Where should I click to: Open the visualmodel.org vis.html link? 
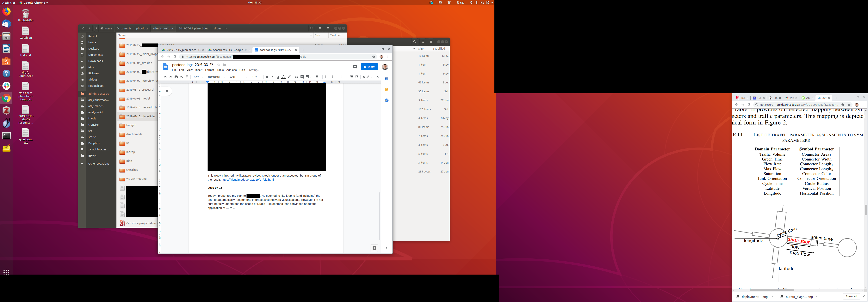247,180
